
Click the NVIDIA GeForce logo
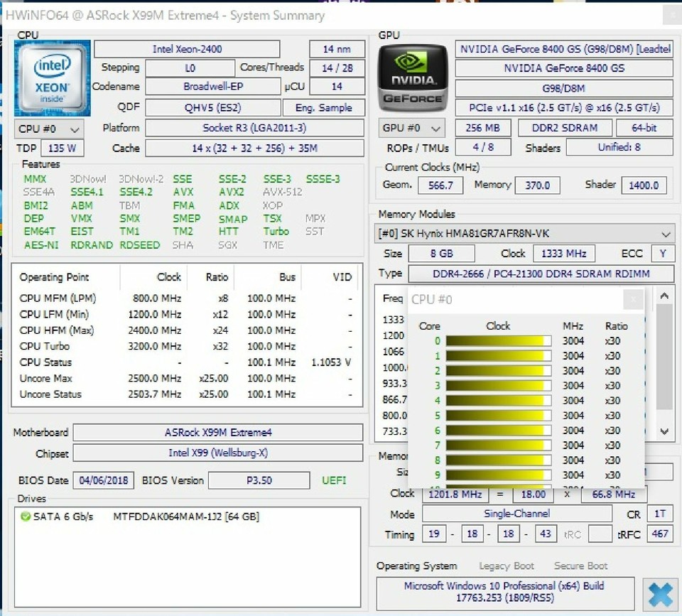tap(413, 78)
